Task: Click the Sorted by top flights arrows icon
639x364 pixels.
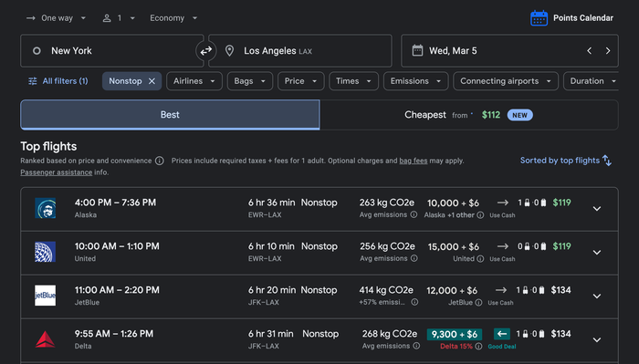Action: (x=607, y=161)
